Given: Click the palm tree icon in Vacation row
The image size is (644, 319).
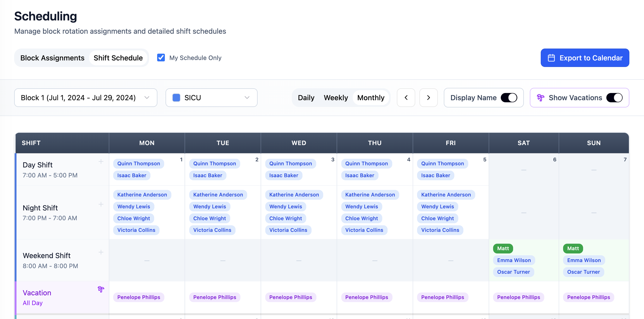Looking at the screenshot, I should (x=101, y=289).
